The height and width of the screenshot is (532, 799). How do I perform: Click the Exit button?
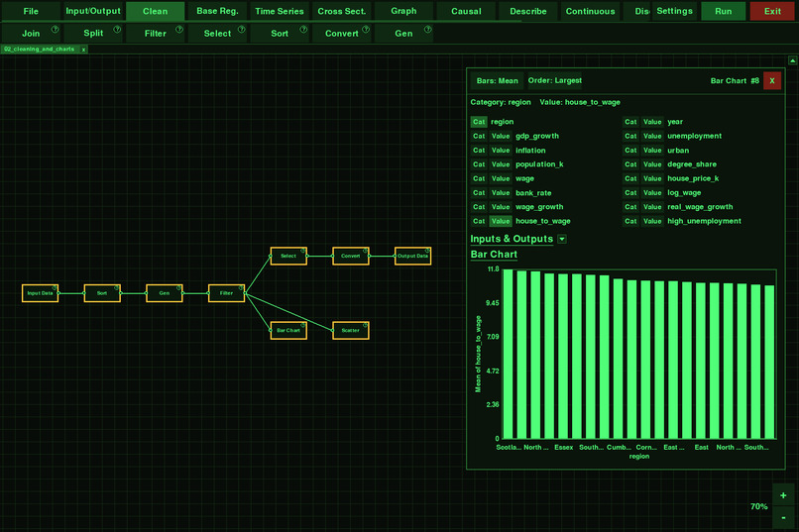click(x=772, y=11)
